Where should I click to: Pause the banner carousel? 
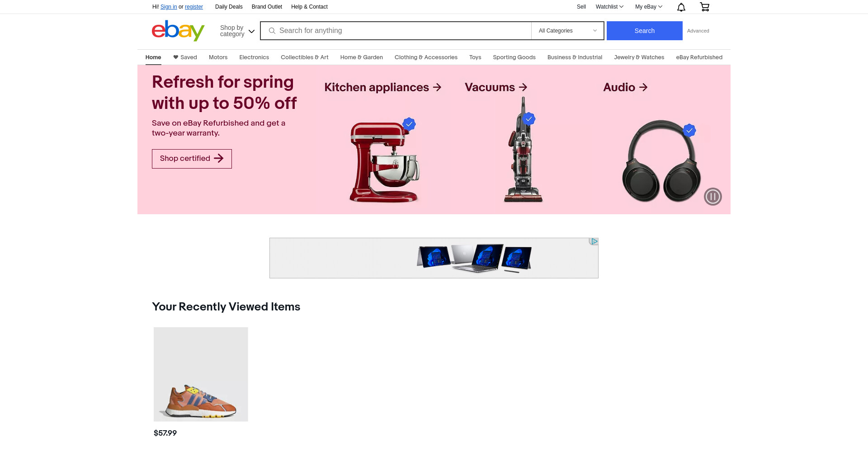pyautogui.click(x=712, y=197)
